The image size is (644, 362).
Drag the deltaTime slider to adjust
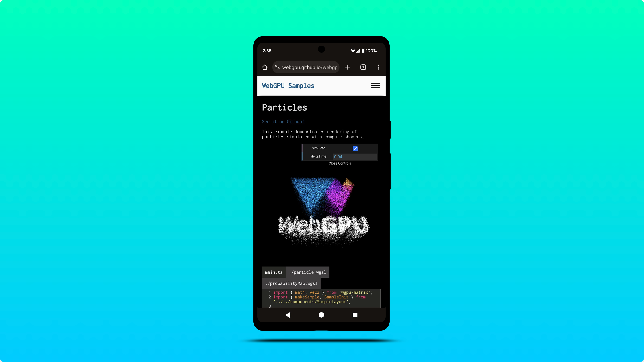(354, 157)
